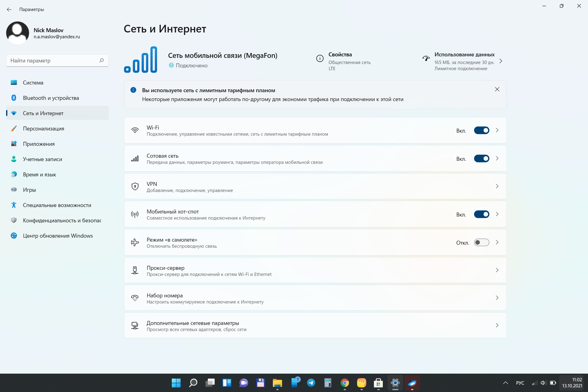
Task: Select Персонализация in the sidebar
Action: click(43, 129)
